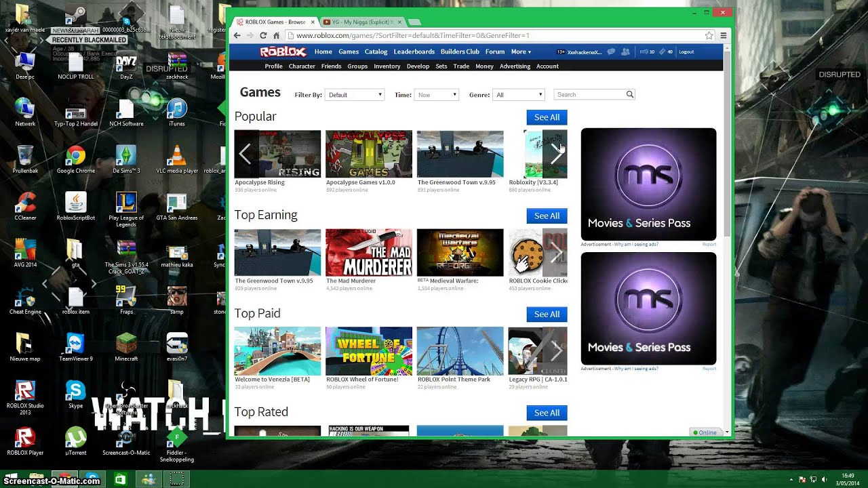This screenshot has width=868, height=488.
Task: Open Medieval Warfare game thumbnail
Action: pyautogui.click(x=460, y=253)
